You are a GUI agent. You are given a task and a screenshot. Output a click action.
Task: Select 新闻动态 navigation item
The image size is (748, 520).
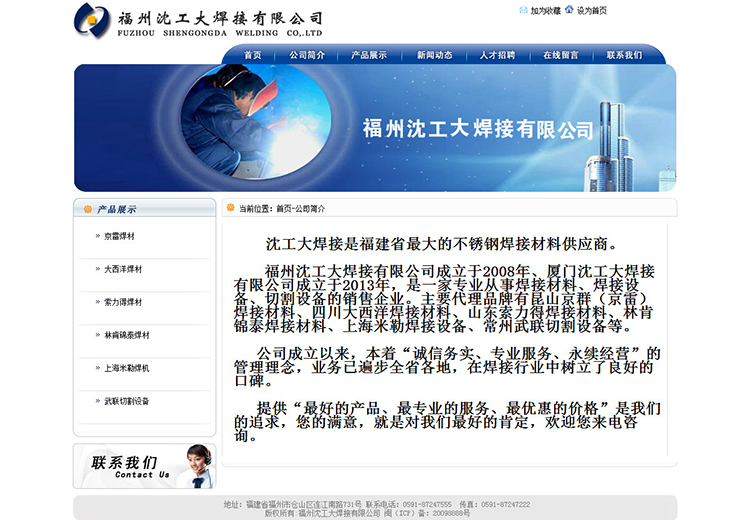tap(434, 55)
